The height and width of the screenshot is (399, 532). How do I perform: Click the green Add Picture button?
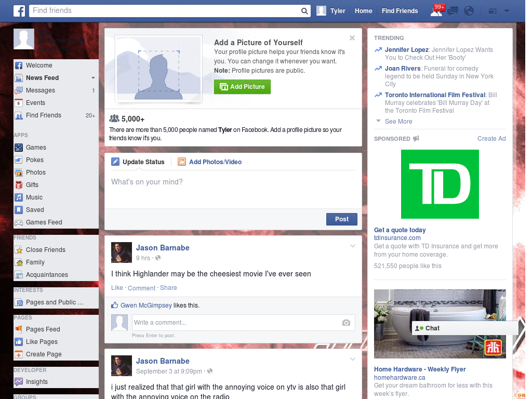point(242,87)
